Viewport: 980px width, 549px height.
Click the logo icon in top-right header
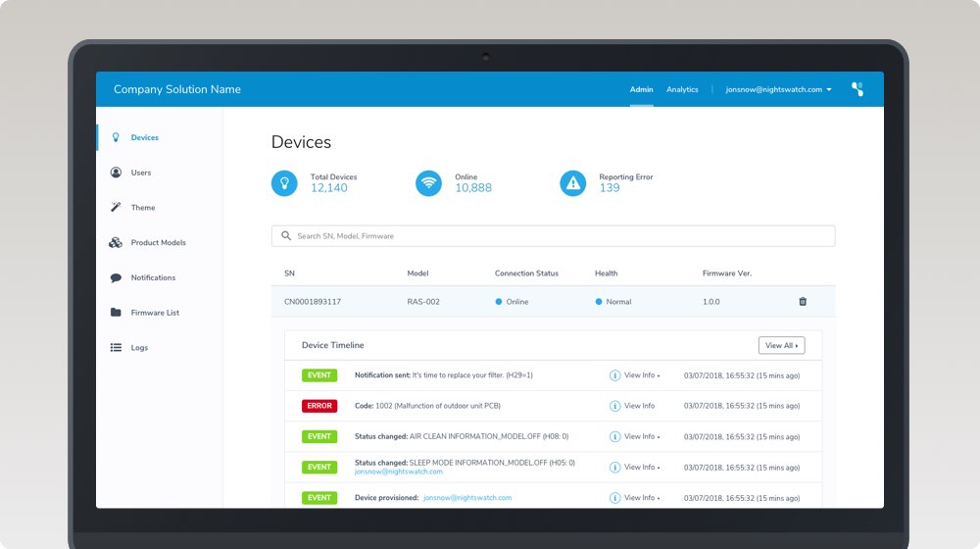coord(857,89)
